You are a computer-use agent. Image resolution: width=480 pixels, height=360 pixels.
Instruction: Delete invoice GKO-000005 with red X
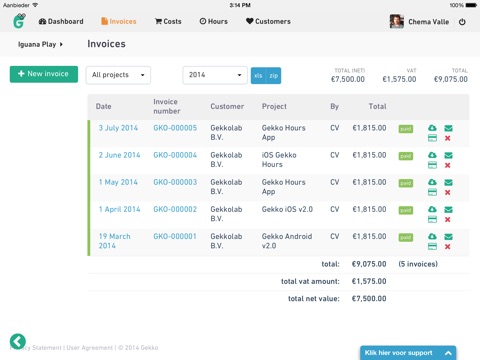[448, 138]
